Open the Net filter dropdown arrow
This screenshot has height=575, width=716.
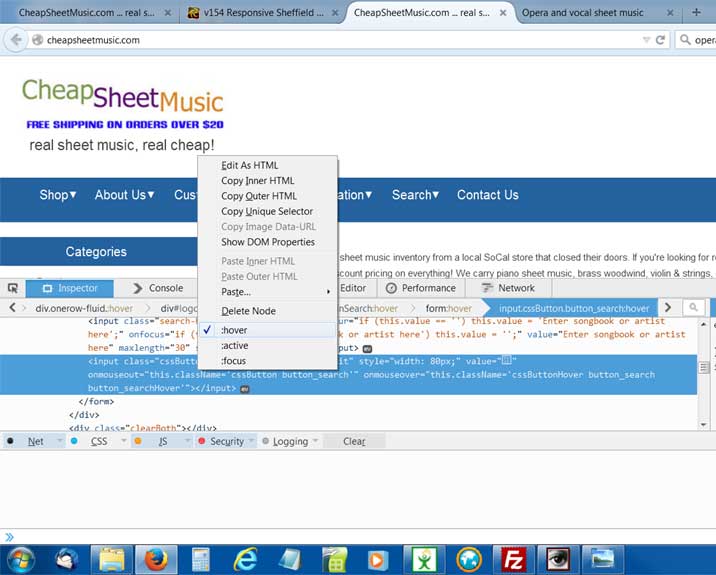(x=59, y=441)
